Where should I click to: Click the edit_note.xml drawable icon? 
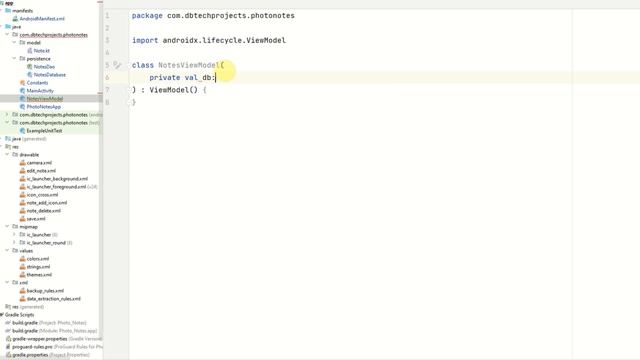tap(22, 171)
